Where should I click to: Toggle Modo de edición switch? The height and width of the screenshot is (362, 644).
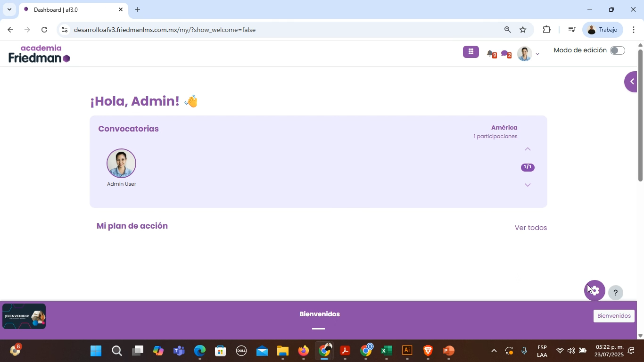pyautogui.click(x=617, y=50)
